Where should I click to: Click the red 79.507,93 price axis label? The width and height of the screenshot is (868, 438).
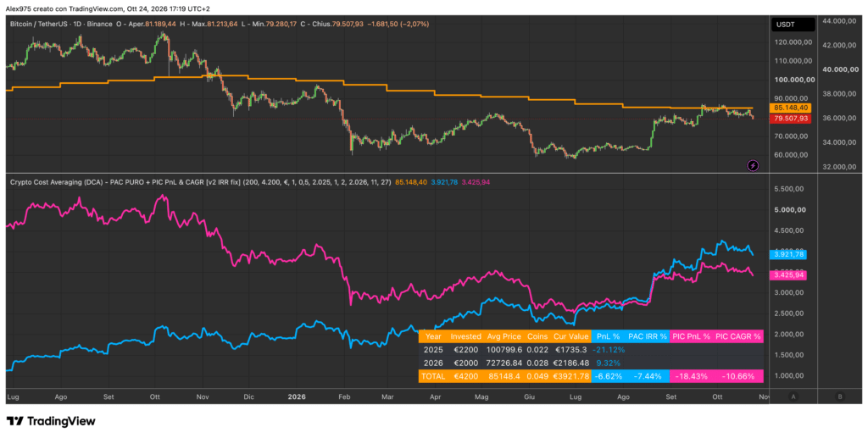click(791, 119)
